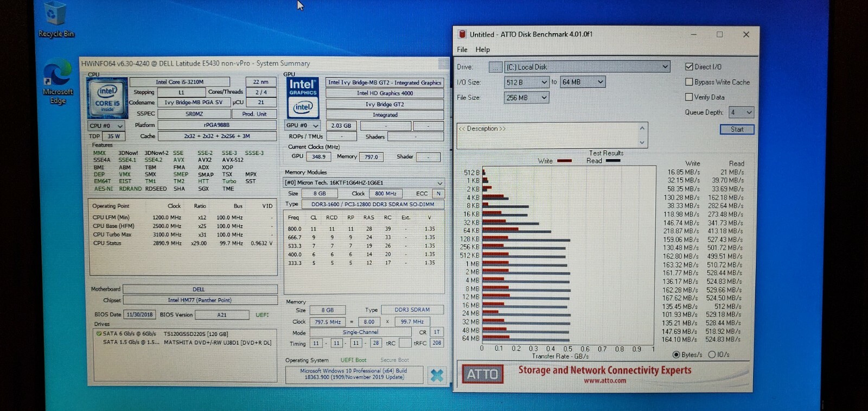Click the drive browse box beside Drive label

[495, 67]
